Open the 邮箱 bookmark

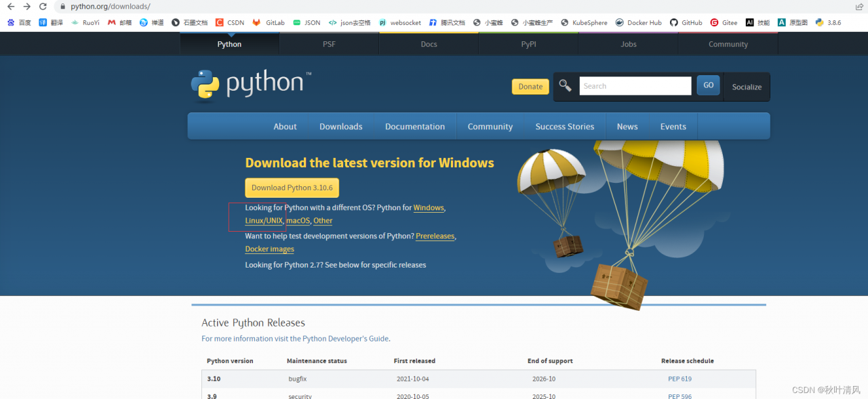click(119, 22)
